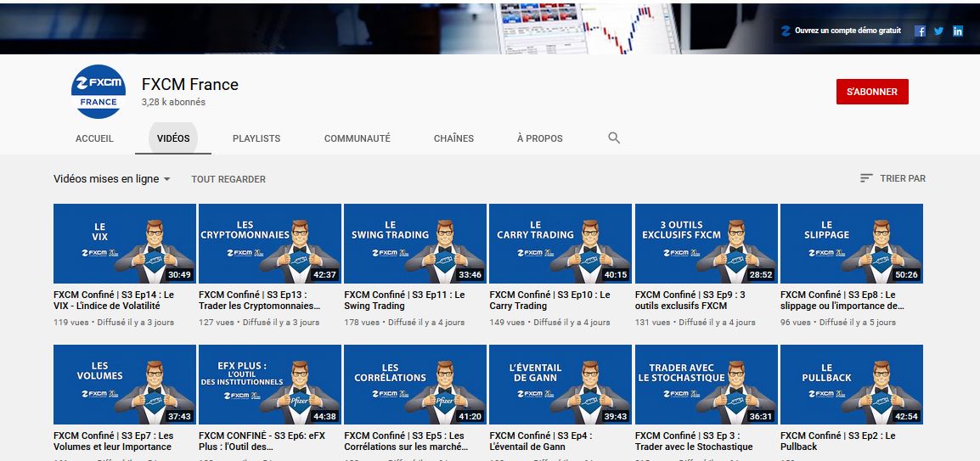The height and width of the screenshot is (461, 980).
Task: Open the LES VOLUMES video thumbnail
Action: [124, 385]
